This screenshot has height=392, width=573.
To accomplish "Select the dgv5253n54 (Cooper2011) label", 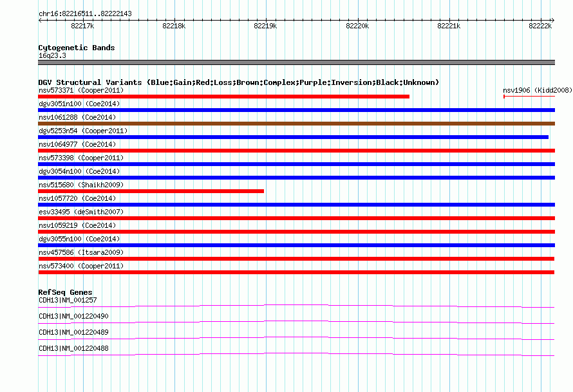I will coord(83,131).
